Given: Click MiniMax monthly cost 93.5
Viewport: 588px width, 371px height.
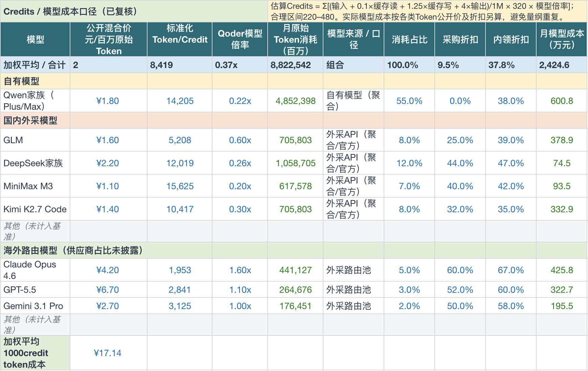Looking at the screenshot, I should [562, 186].
